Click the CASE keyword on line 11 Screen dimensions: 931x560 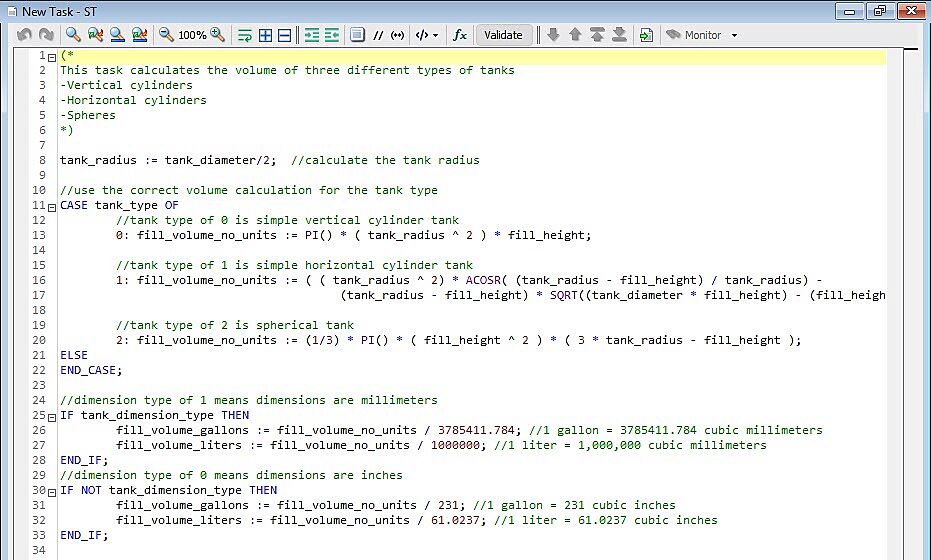click(74, 205)
